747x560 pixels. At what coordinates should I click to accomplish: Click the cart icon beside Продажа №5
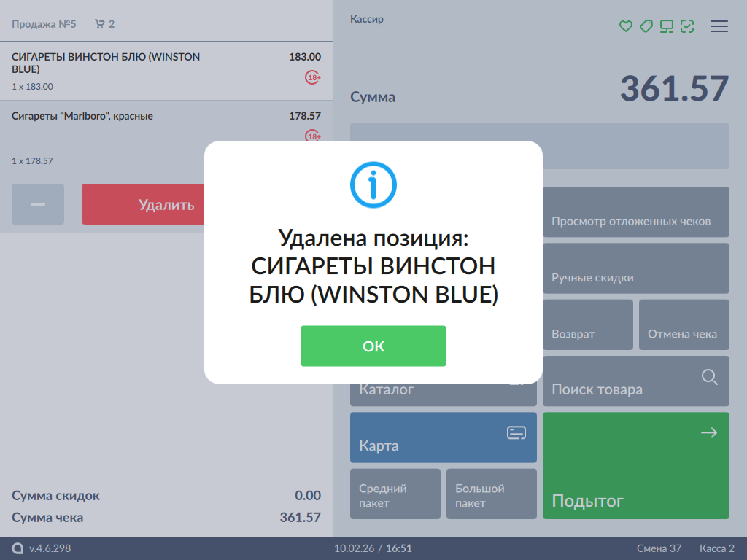click(100, 24)
